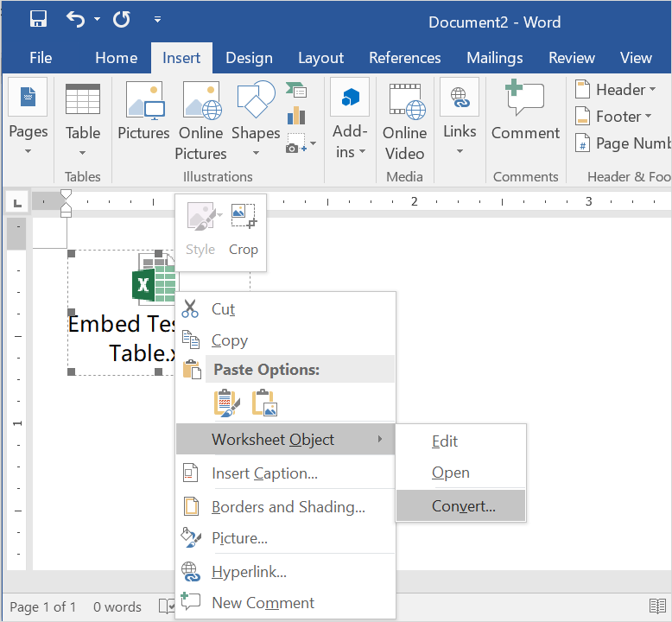Open the Customize Quick Access Toolbar arrow
This screenshot has height=622, width=672.
pos(157,19)
